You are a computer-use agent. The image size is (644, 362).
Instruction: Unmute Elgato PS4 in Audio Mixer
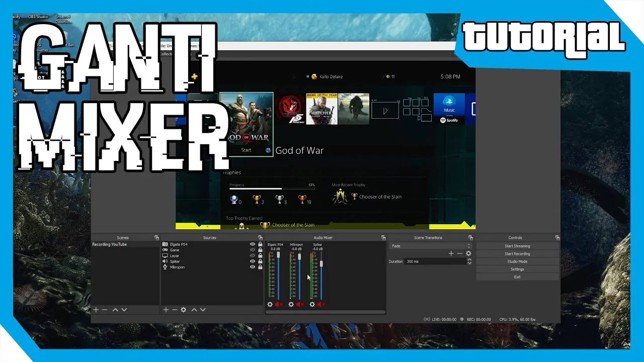coord(279,304)
